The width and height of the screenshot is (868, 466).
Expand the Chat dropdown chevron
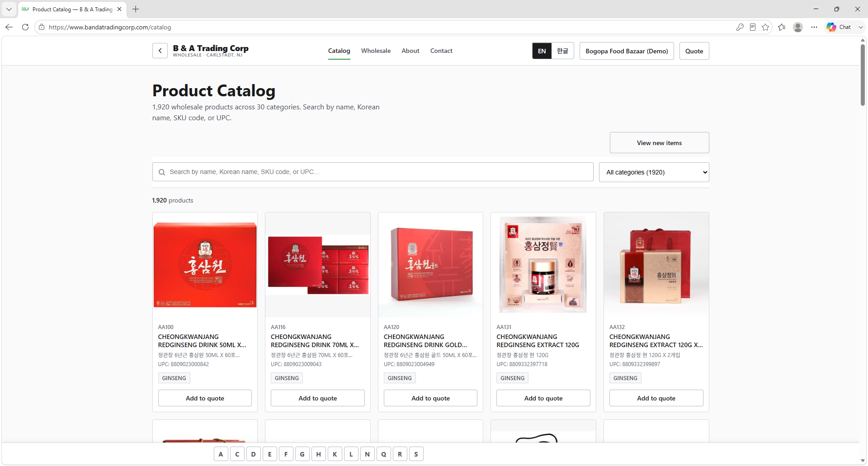point(860,27)
